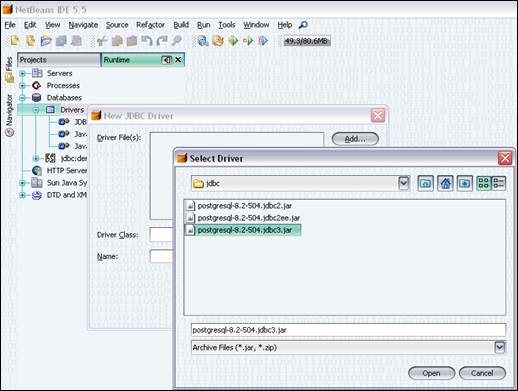
Task: Expand the DTD and XML node
Action: coord(23,195)
